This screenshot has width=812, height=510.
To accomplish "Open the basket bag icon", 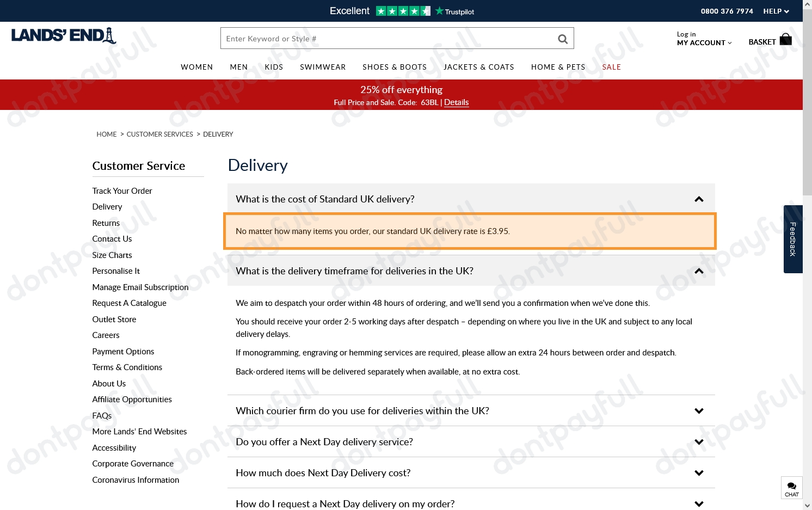I will coord(785,39).
